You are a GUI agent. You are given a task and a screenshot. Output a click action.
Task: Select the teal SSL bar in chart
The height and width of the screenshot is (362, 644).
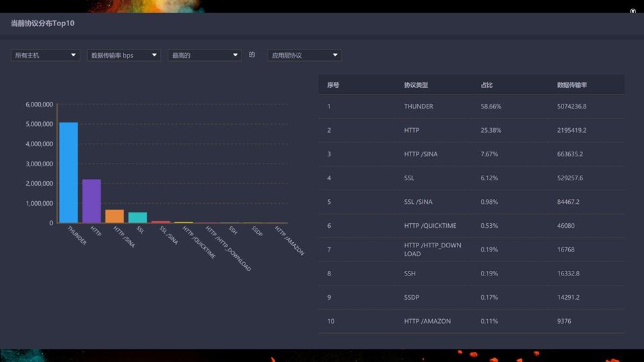point(138,217)
